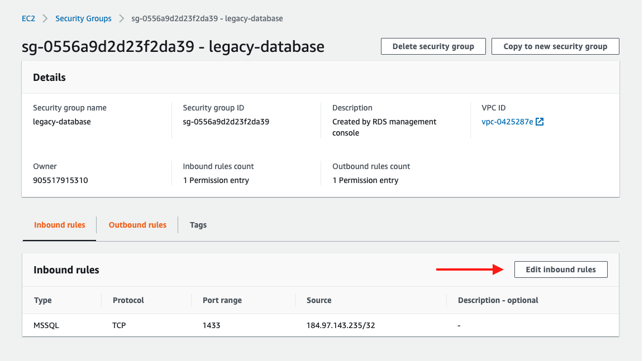Image resolution: width=644 pixels, height=361 pixels.
Task: Go to EC2 breadcrumb link
Action: (x=28, y=18)
